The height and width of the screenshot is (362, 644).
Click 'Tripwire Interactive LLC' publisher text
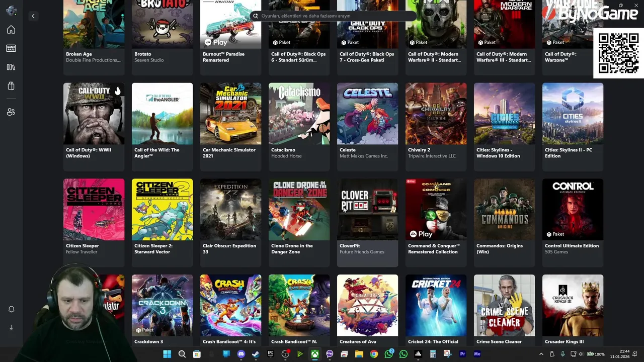(x=432, y=156)
